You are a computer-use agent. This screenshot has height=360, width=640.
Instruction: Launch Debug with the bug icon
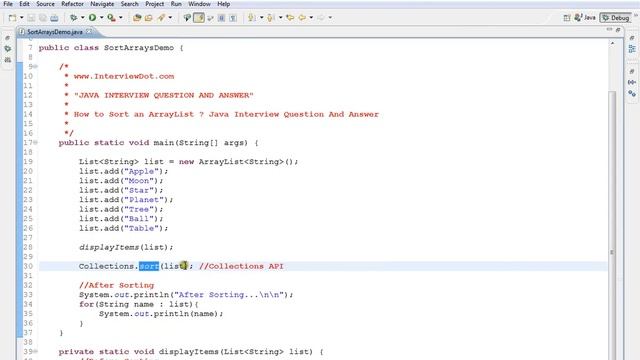click(x=73, y=18)
